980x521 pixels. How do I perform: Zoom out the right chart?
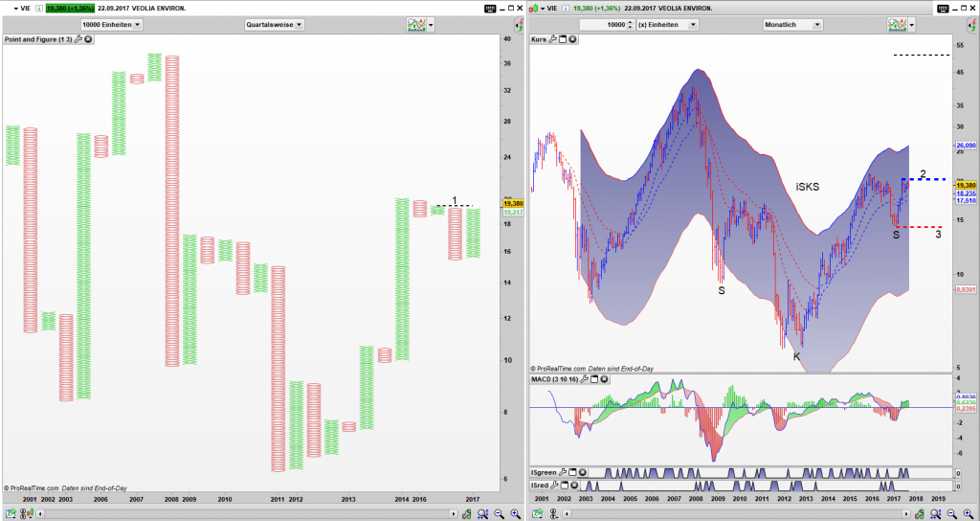click(x=950, y=513)
